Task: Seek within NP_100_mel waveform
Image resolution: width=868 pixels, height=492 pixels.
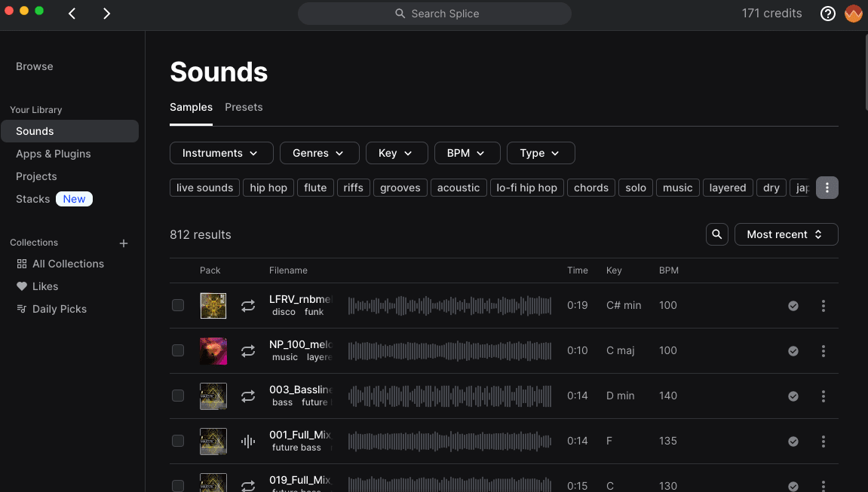Action: tap(449, 351)
